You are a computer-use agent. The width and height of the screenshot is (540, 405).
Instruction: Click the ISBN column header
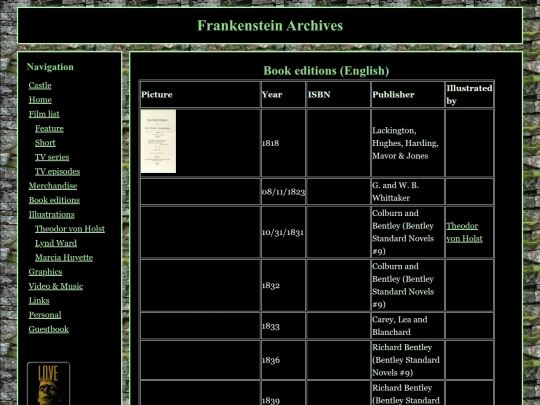(339, 95)
